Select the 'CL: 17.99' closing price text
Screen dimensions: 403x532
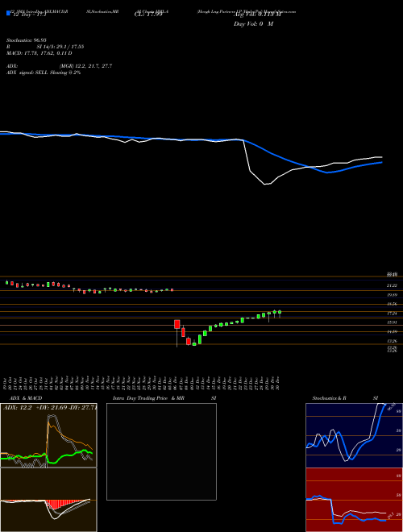pyautogui.click(x=148, y=15)
